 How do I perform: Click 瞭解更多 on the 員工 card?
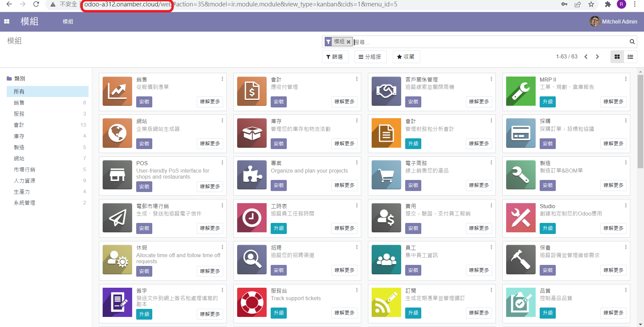tap(479, 270)
